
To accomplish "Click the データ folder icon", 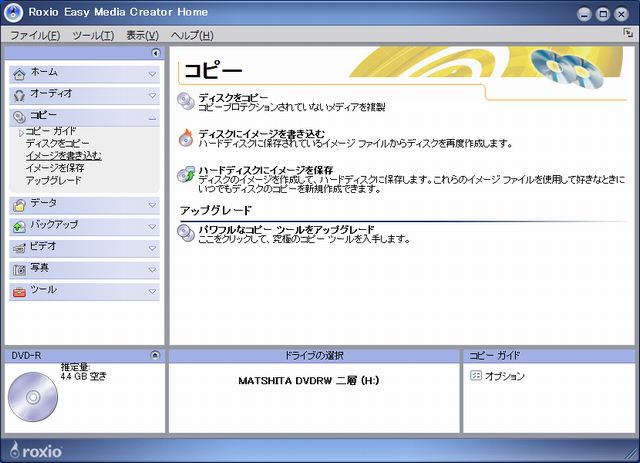I will point(19,205).
